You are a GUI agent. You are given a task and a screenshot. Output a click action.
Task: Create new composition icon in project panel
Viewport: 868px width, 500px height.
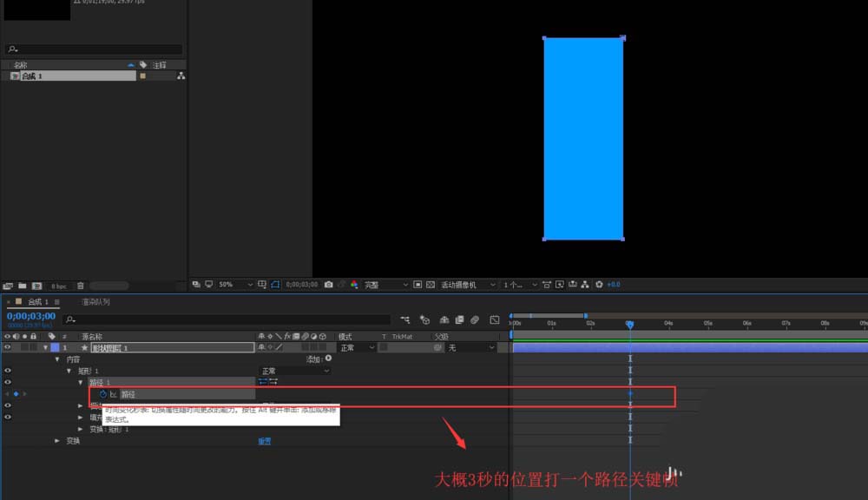(37, 286)
